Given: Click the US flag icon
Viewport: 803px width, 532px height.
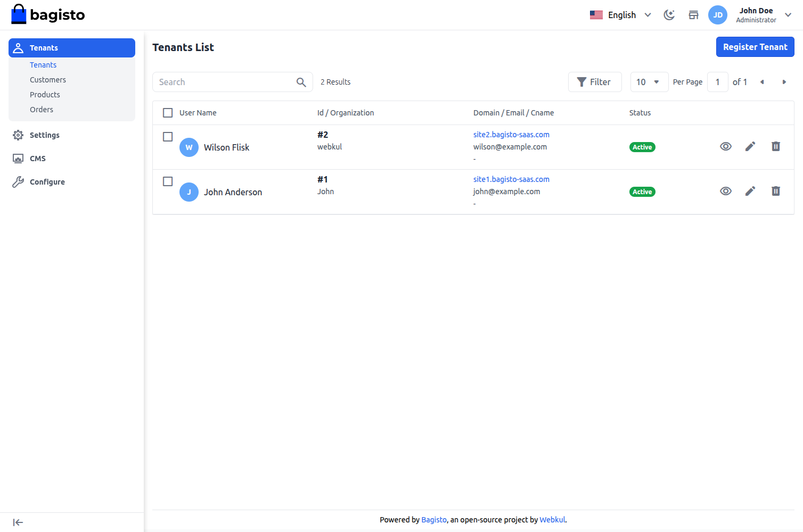Looking at the screenshot, I should (596, 15).
